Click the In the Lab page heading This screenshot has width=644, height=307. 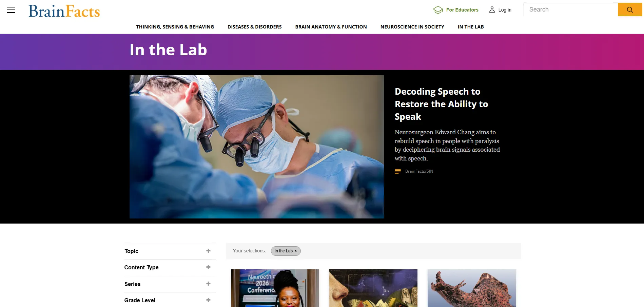pos(168,50)
